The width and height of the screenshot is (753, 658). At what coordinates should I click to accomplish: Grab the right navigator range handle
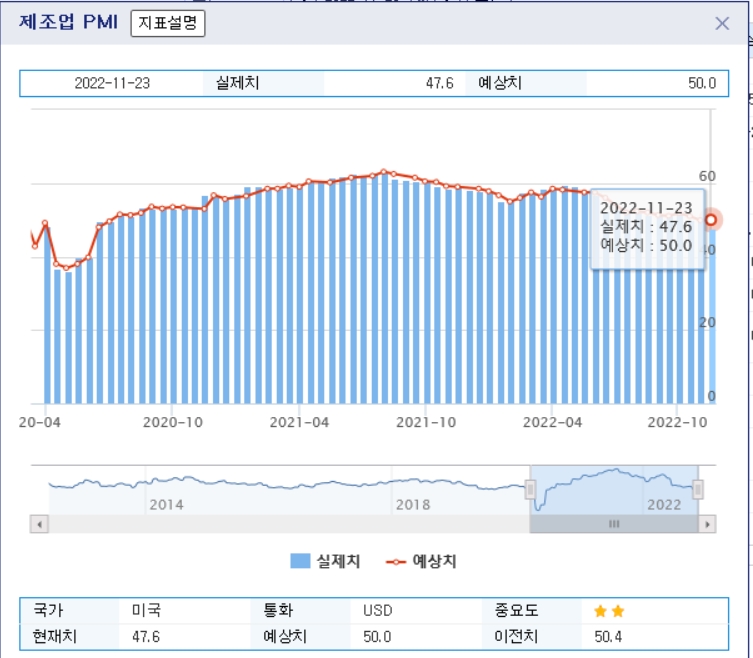point(698,489)
